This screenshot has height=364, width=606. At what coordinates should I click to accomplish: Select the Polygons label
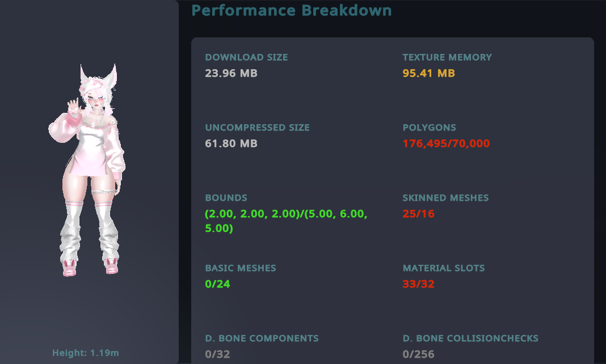[429, 128]
